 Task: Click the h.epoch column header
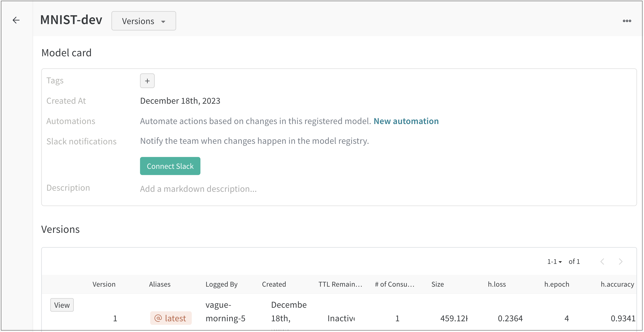556,284
